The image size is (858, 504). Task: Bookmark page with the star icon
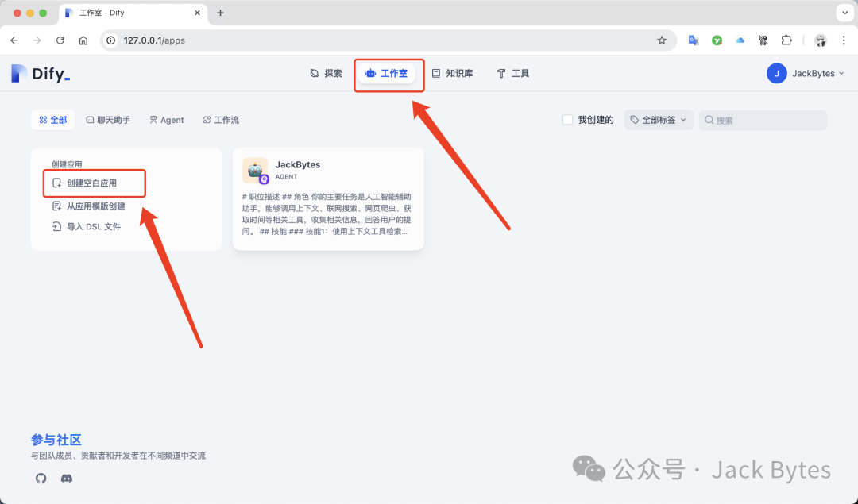tap(662, 40)
